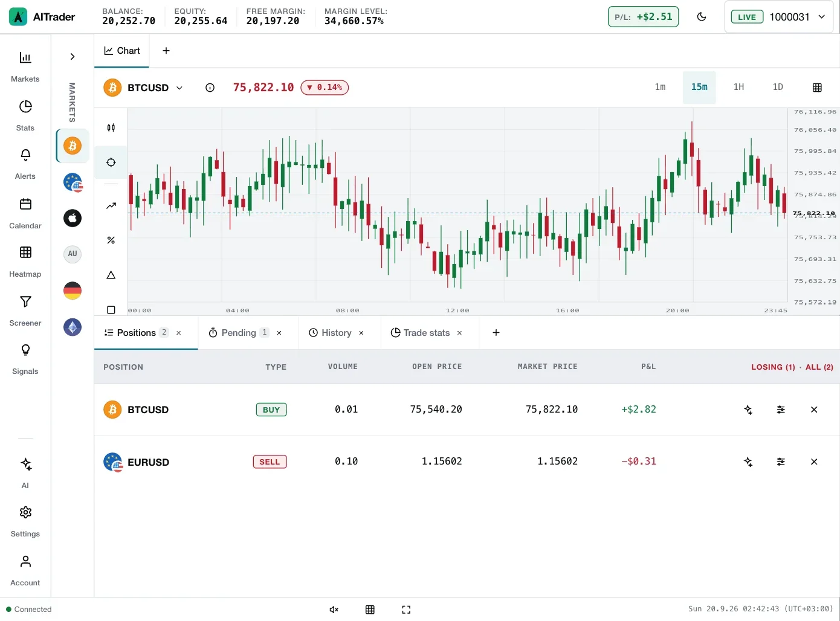
Task: Select the Ethereum market icon
Action: 73,327
